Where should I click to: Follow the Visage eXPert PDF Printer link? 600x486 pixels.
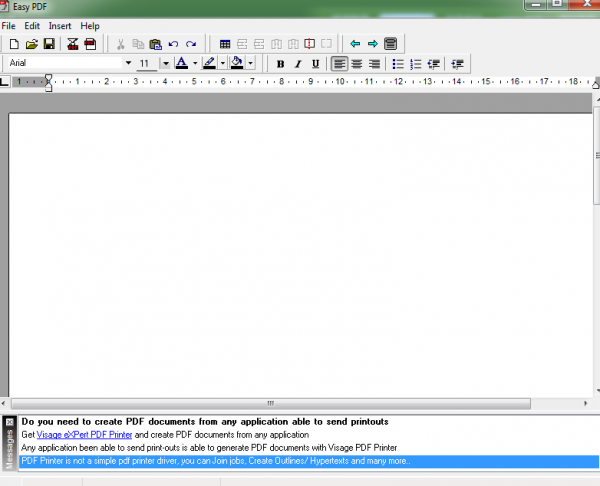(84, 435)
